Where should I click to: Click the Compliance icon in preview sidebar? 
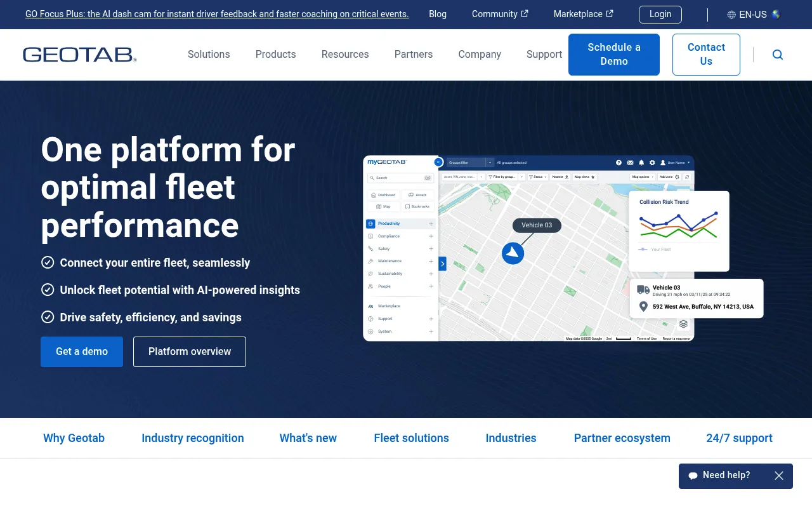click(370, 236)
